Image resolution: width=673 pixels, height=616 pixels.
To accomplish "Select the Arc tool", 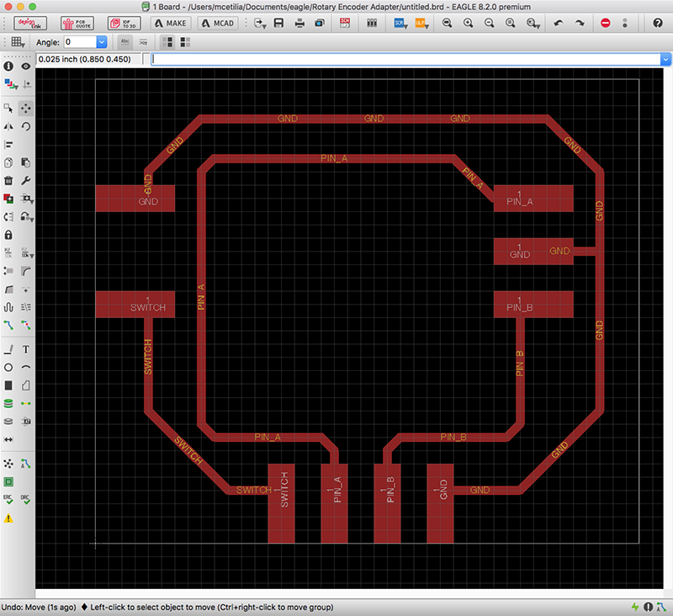I will tap(26, 368).
